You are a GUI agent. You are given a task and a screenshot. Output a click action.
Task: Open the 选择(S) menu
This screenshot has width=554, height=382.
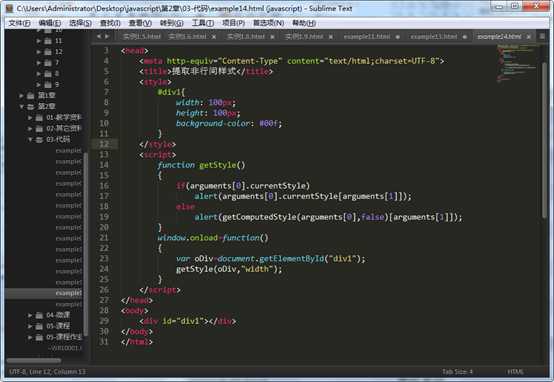80,23
